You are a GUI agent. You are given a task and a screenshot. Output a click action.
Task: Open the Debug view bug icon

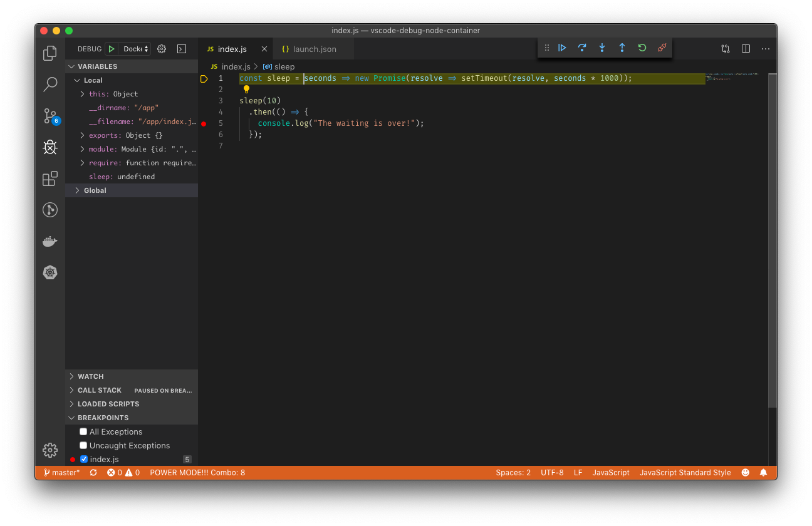click(x=50, y=147)
